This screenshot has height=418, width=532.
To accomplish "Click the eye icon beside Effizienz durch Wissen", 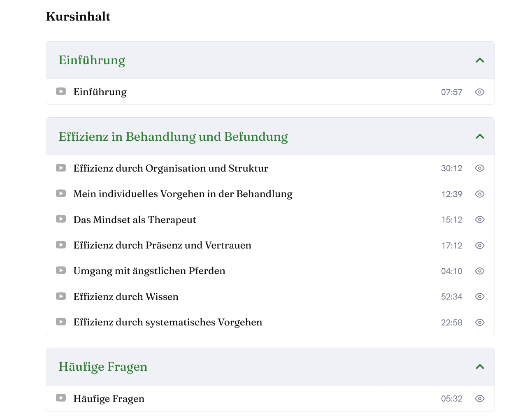I will [480, 296].
